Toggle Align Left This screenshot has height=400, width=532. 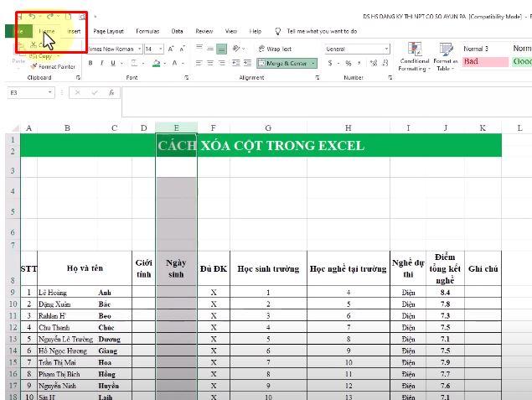pyautogui.click(x=199, y=63)
